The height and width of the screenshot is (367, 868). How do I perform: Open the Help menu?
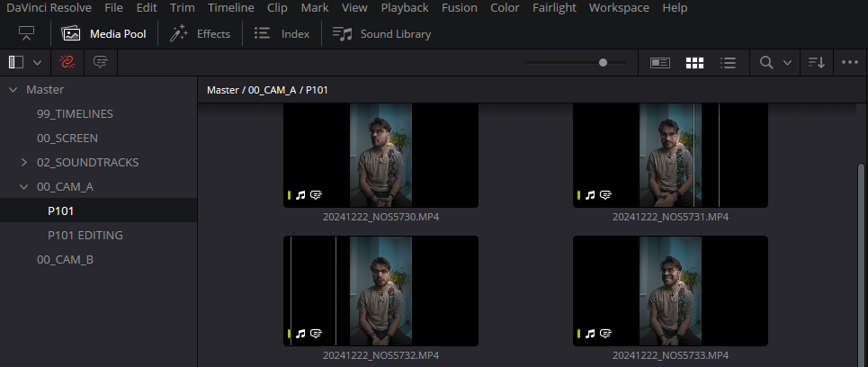click(675, 8)
